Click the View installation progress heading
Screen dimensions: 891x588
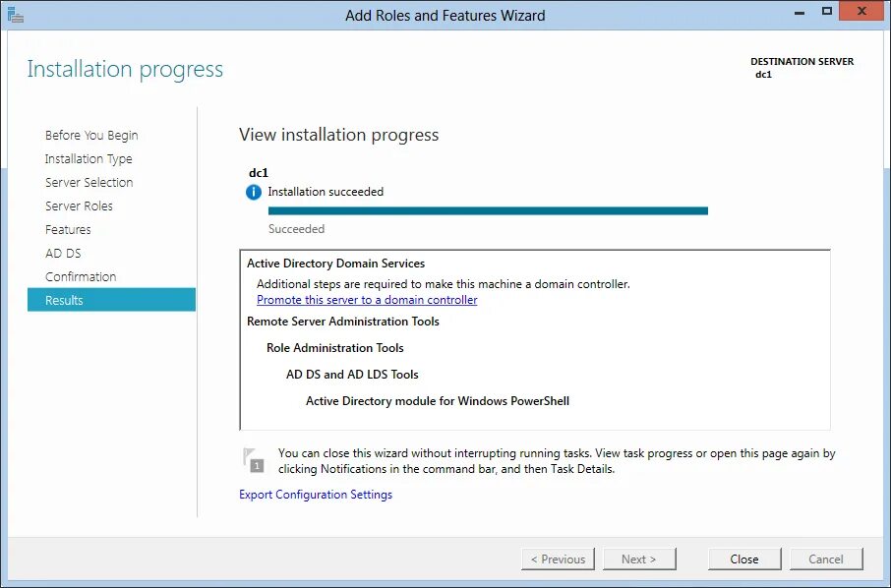point(338,136)
